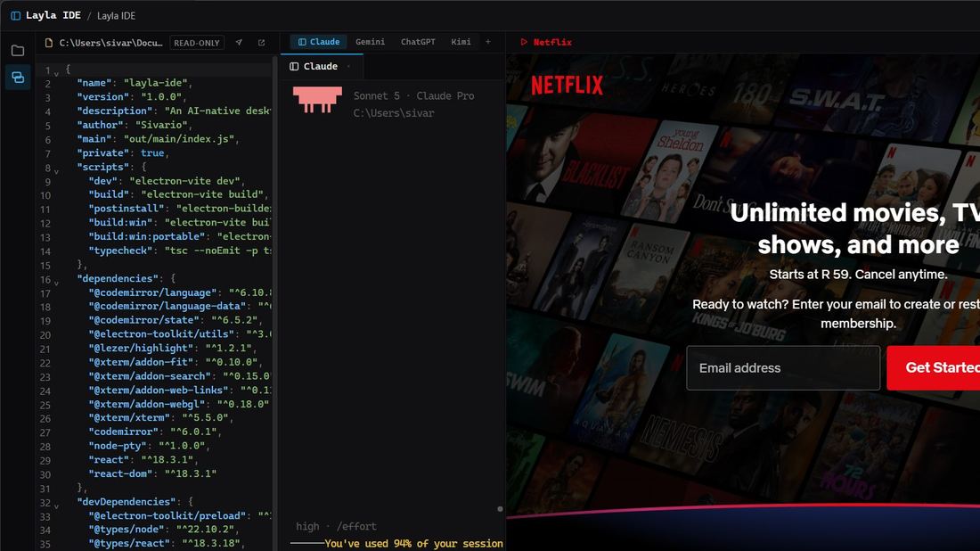Click the "true" value on line 7

click(x=152, y=152)
